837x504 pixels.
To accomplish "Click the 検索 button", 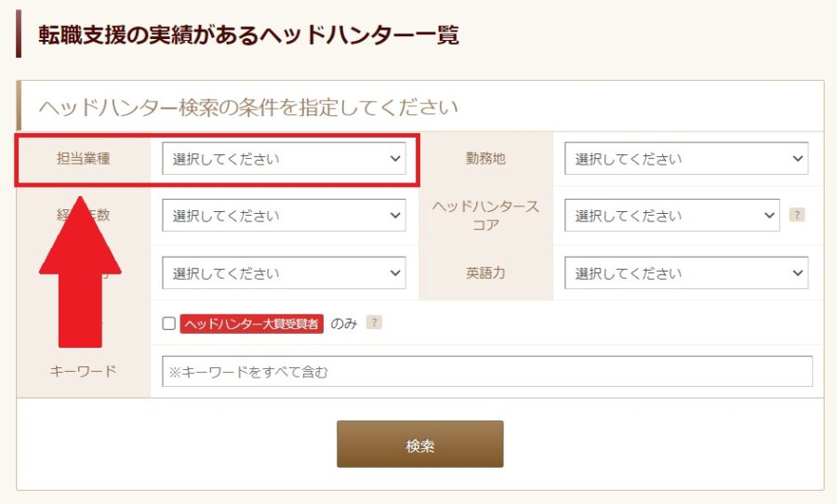I will tap(420, 444).
